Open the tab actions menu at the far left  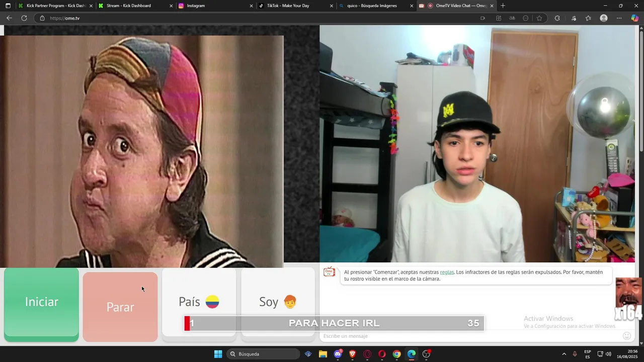[8, 6]
